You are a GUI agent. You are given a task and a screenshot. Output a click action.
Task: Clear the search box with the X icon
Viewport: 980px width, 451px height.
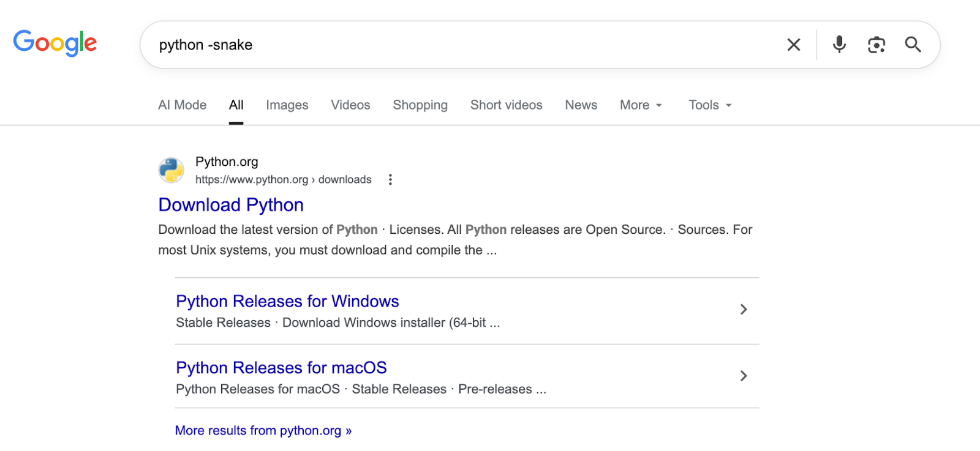[x=793, y=45]
